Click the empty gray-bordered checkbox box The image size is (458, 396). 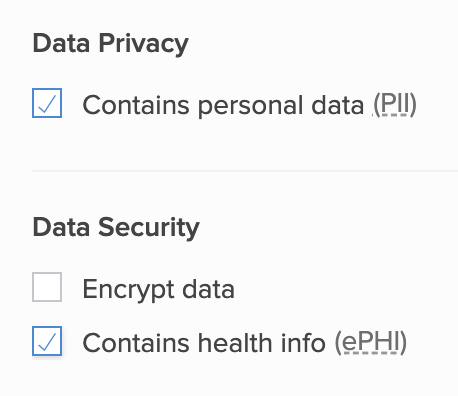[x=47, y=287]
